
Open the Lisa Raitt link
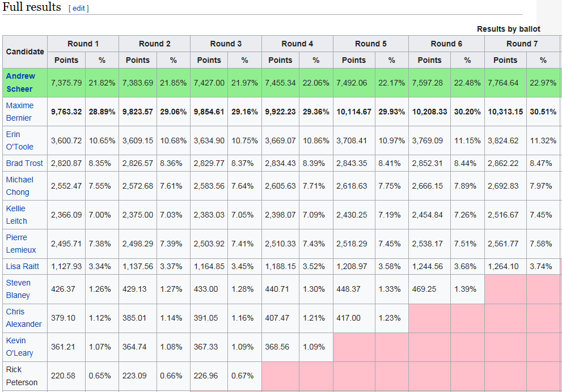click(23, 266)
